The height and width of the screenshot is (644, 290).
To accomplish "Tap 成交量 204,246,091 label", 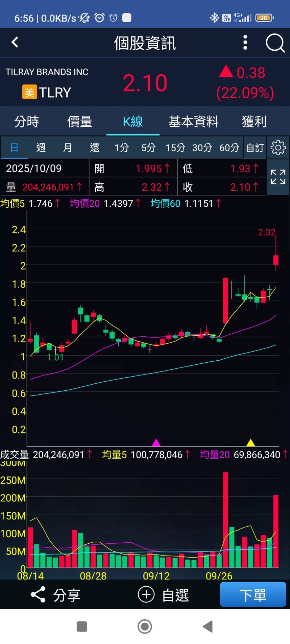I will 46,455.
